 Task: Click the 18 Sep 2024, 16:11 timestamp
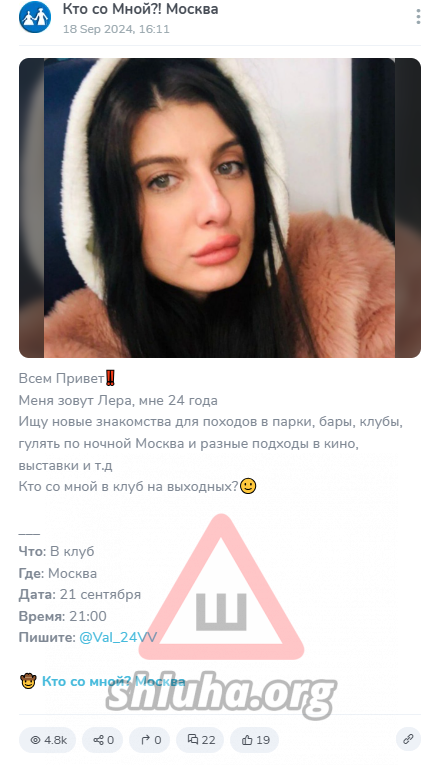(x=116, y=29)
